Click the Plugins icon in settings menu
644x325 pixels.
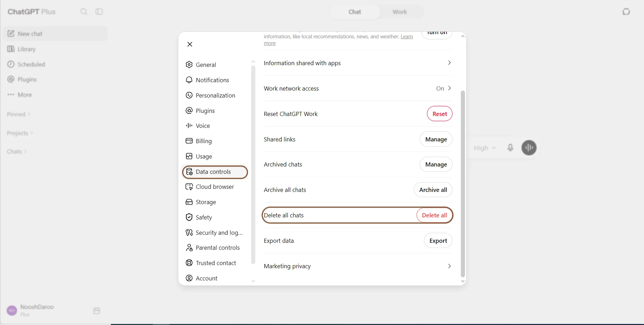click(x=189, y=110)
